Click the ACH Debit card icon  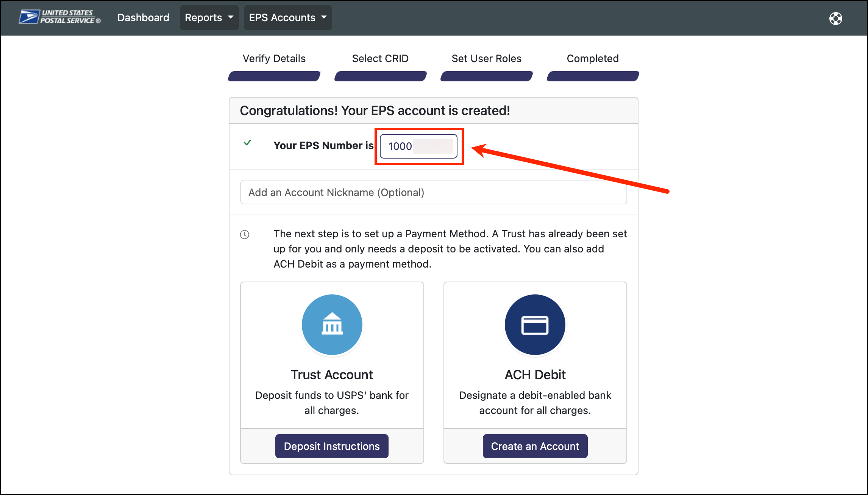(x=535, y=325)
